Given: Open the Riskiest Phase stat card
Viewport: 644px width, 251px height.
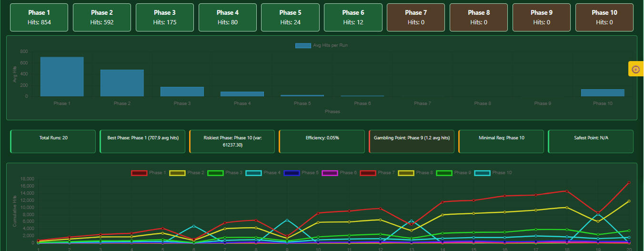Looking at the screenshot, I should click(232, 141).
